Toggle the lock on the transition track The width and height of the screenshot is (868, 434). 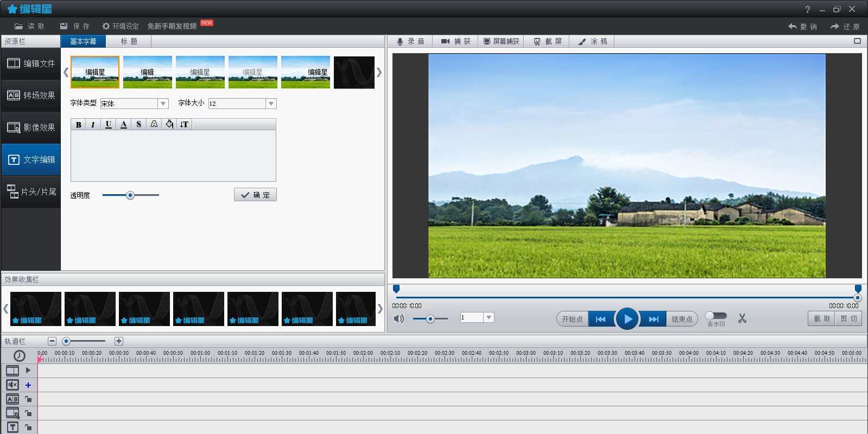pyautogui.click(x=28, y=399)
